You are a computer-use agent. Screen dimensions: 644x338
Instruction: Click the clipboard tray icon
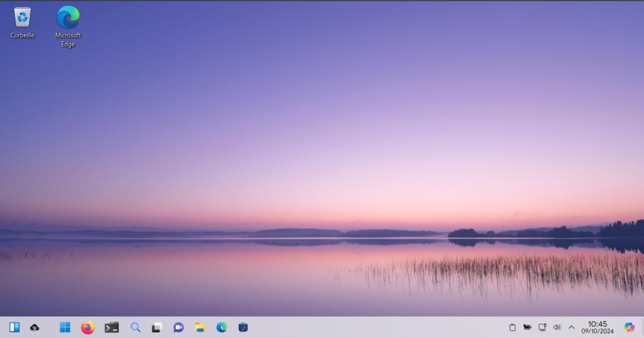[512, 328]
